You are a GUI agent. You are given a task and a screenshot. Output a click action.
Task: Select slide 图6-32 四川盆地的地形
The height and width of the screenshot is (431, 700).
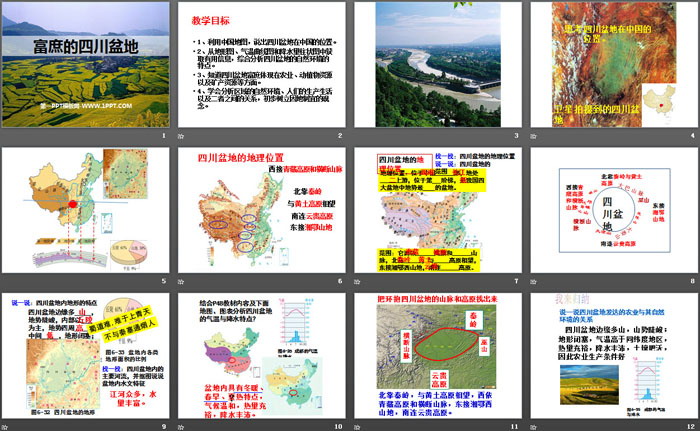(86, 356)
